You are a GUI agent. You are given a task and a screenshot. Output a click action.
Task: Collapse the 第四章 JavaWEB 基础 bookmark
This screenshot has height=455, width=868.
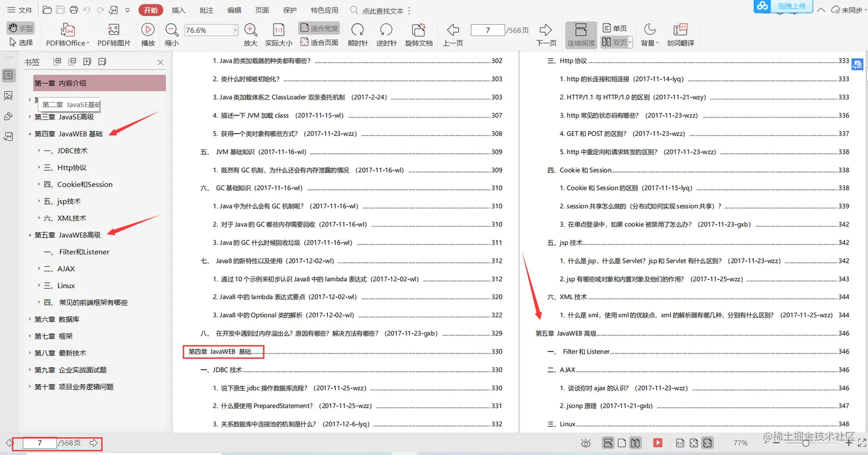point(30,134)
